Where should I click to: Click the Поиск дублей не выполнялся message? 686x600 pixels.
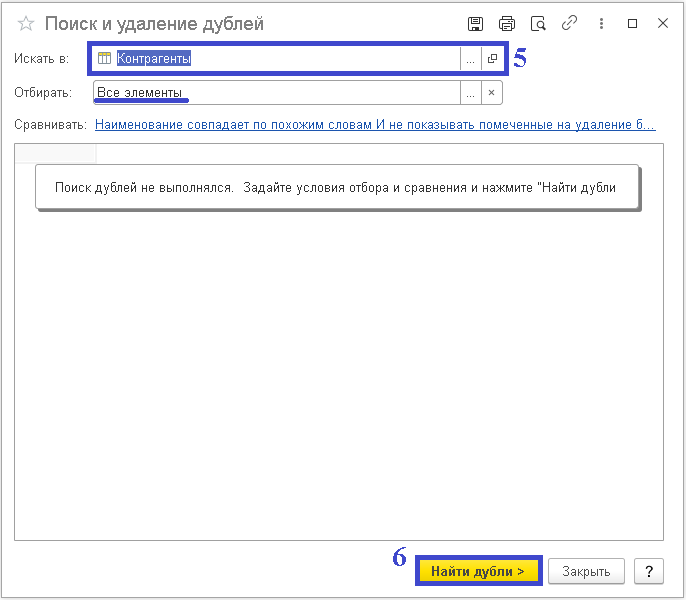click(x=336, y=188)
